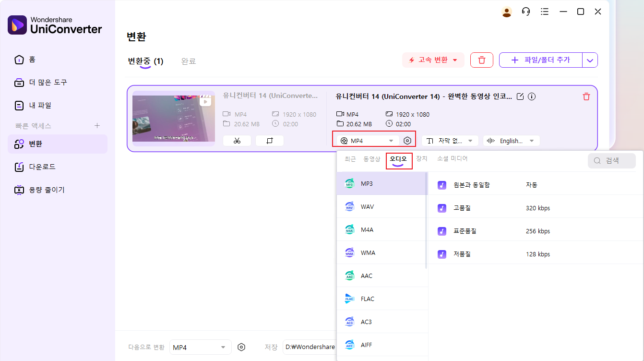Screen dimensions: 644x361
Task: Click the format list scrollbar
Action: (426, 220)
